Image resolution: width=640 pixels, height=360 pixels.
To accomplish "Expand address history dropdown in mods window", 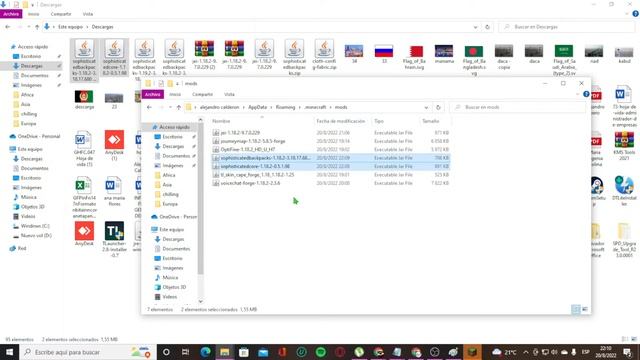I will 426,107.
